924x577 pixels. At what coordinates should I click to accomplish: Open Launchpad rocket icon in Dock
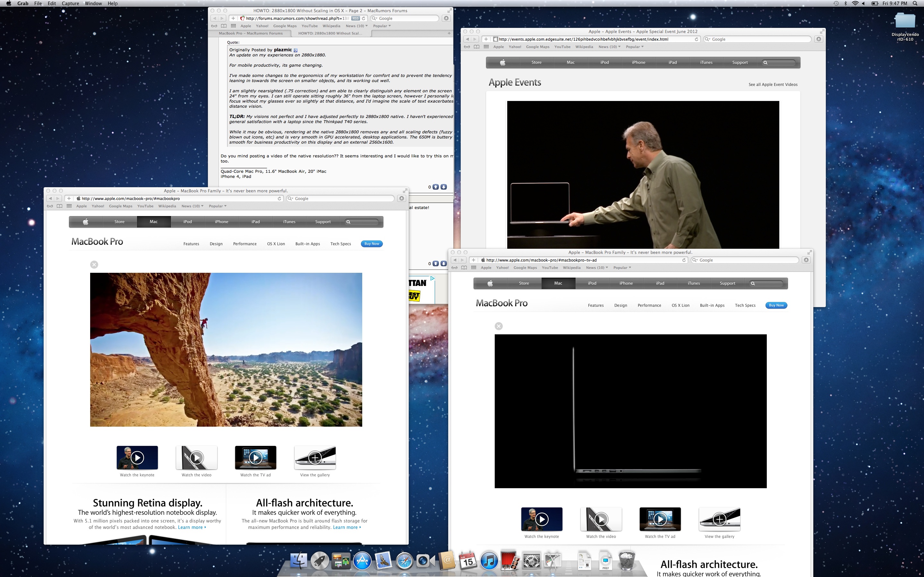[x=320, y=561]
